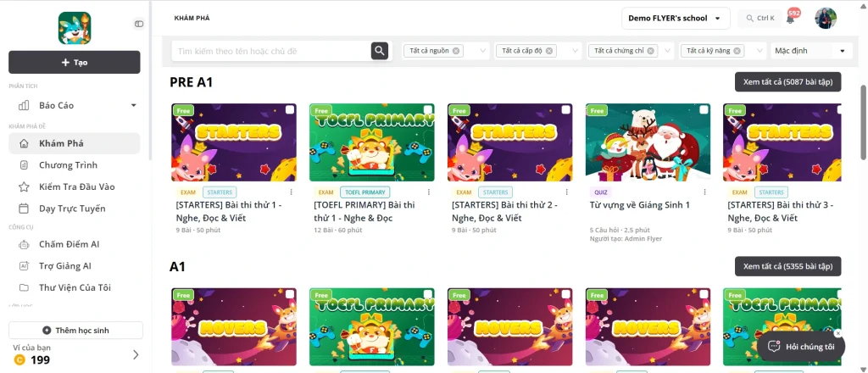Image resolution: width=868 pixels, height=373 pixels.
Task: Expand the Báo Cáo submenu arrow
Action: 133,105
